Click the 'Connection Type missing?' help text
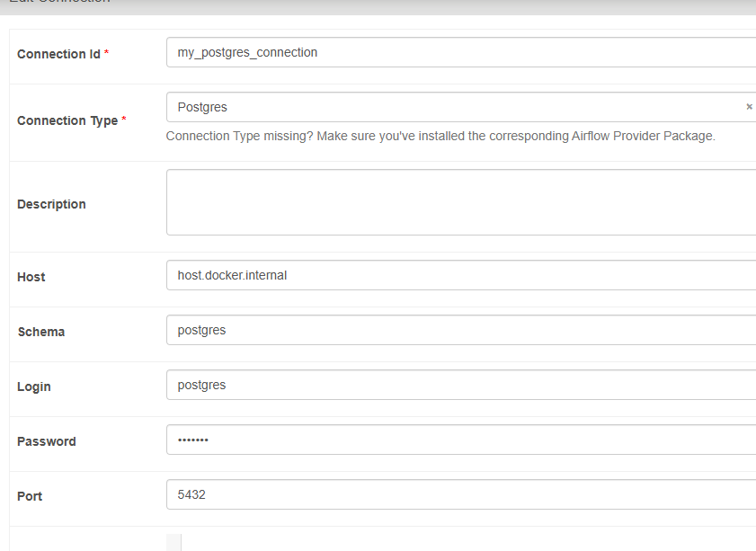Screen dimensions: 756x551 pos(440,136)
